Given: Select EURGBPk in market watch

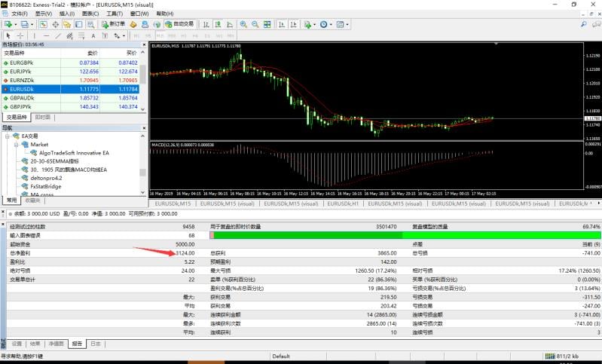Looking at the screenshot, I should (x=70, y=63).
